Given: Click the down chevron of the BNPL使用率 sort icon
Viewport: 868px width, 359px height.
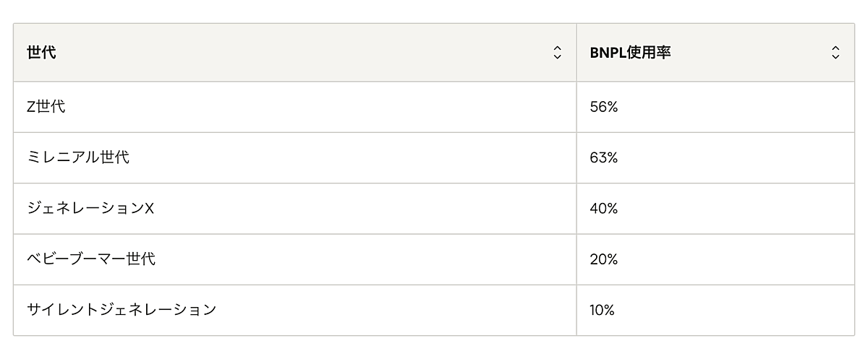Looking at the screenshot, I should point(835,57).
